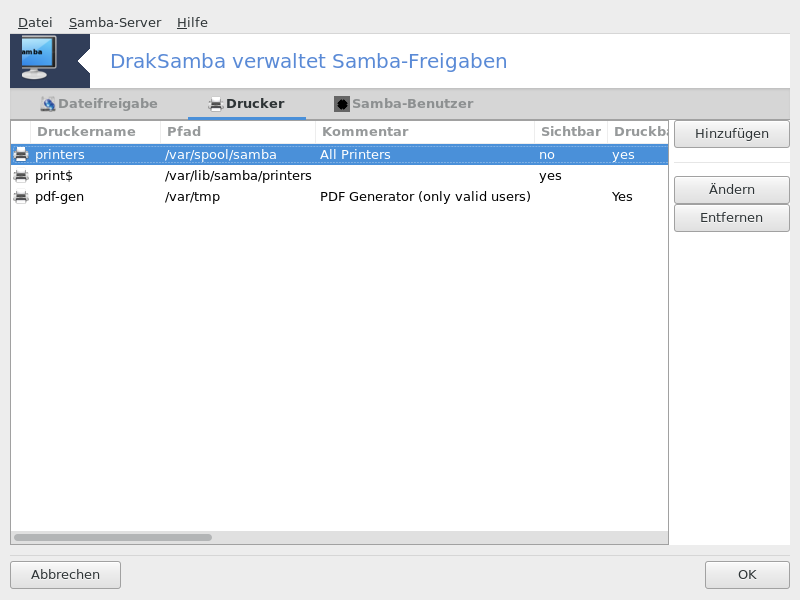Click the Samba-Benutzer tab's user icon
Viewport: 800px width, 600px height.
click(x=341, y=104)
